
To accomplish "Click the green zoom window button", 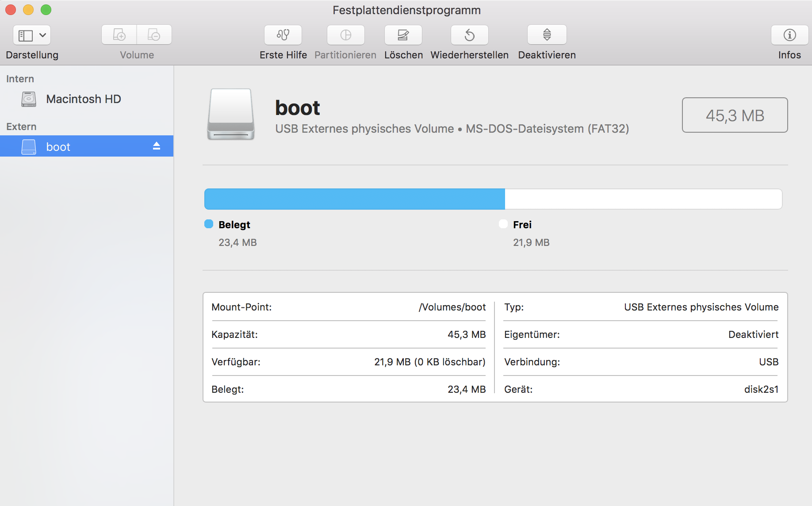I will (x=46, y=10).
